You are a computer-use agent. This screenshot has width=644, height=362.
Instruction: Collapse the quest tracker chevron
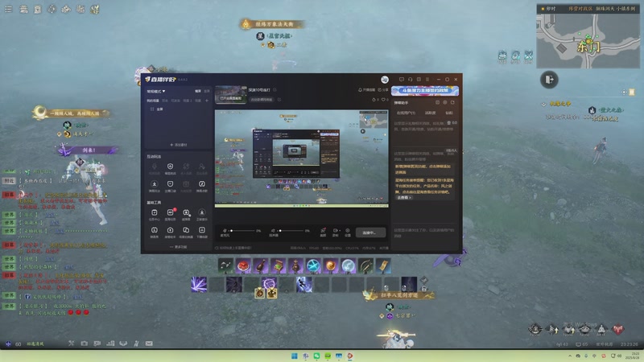click(x=544, y=105)
